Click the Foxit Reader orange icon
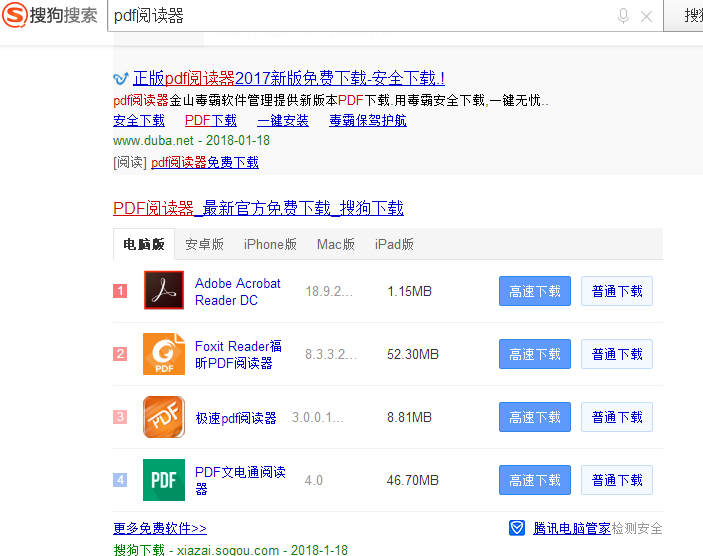This screenshot has height=556, width=703. [x=164, y=354]
